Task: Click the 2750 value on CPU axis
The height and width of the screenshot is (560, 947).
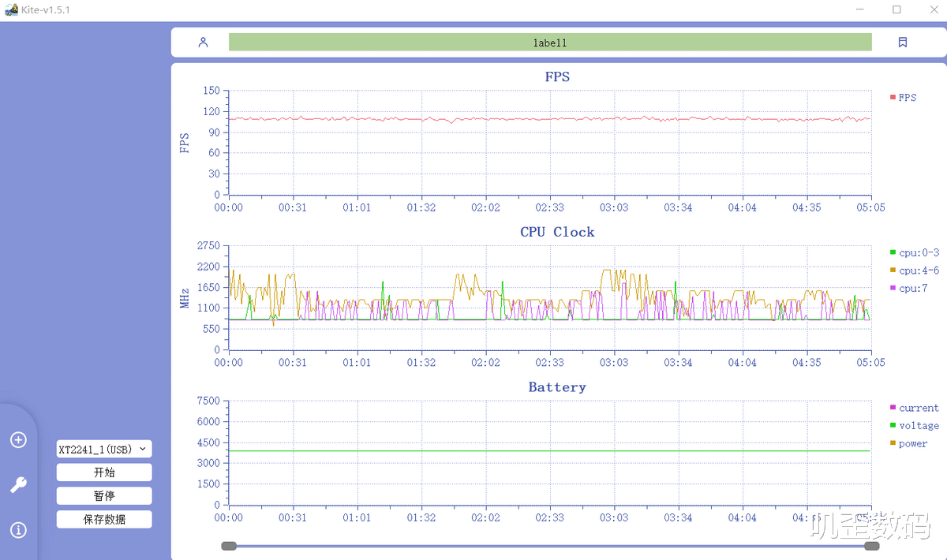Action: click(x=208, y=246)
